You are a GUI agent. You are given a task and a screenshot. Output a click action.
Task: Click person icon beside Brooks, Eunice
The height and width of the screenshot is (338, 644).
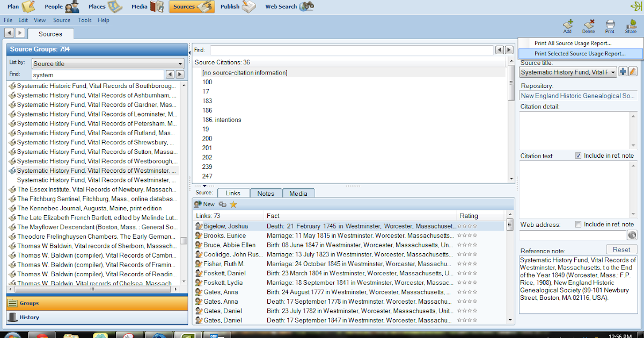[x=199, y=236]
